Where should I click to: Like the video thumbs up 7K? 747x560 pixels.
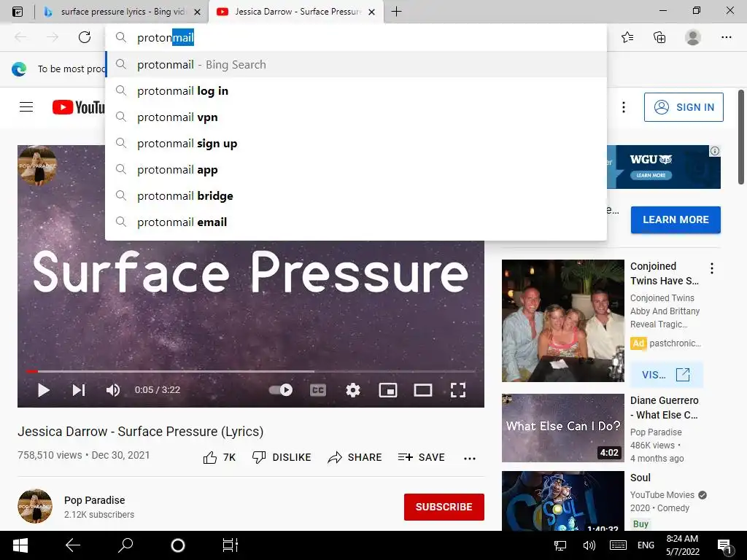coord(219,458)
